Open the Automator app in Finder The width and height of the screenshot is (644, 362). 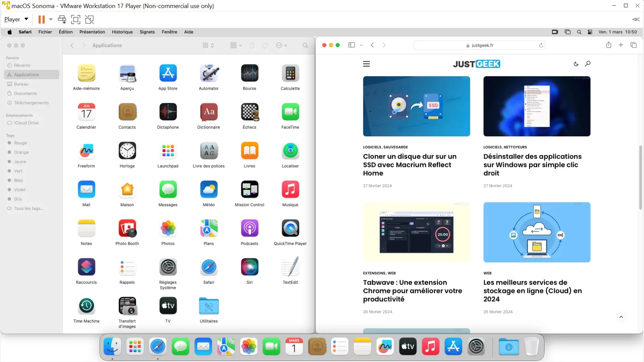click(209, 73)
